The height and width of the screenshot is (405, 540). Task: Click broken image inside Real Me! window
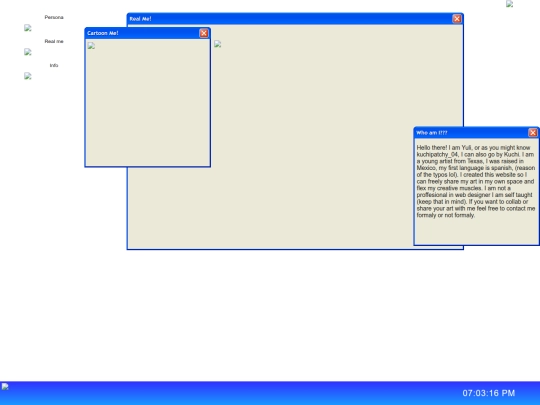(218, 44)
